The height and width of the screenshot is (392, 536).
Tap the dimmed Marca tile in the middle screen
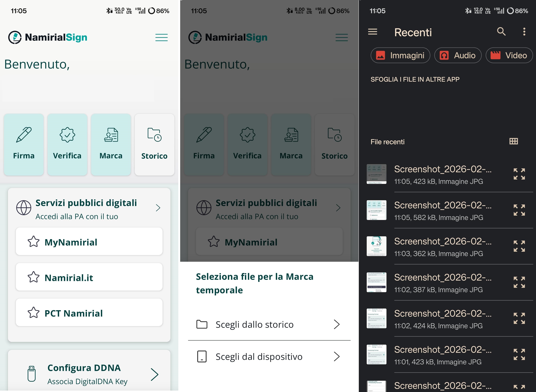[x=291, y=145]
